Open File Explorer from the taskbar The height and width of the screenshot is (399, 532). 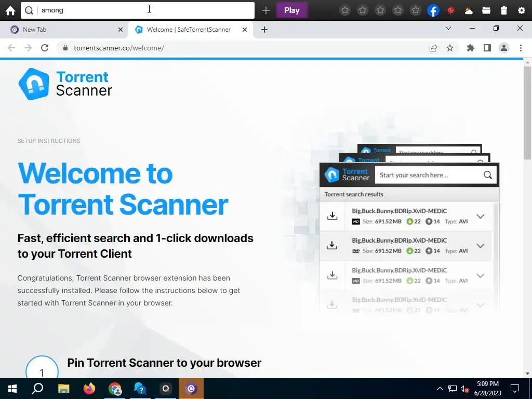[x=63, y=389]
